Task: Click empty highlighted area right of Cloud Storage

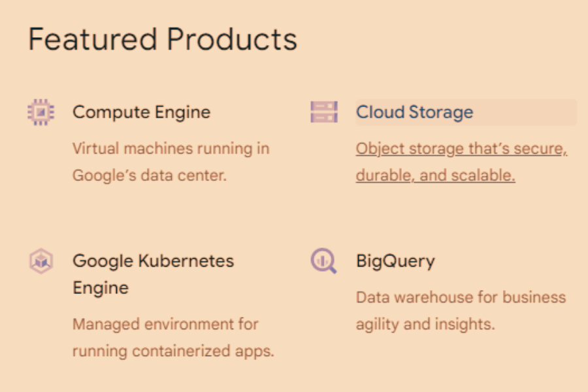Action: click(525, 112)
